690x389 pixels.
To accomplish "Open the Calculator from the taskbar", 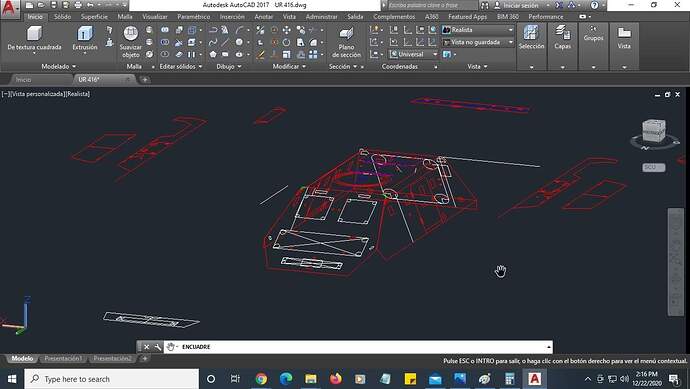I will (510, 379).
